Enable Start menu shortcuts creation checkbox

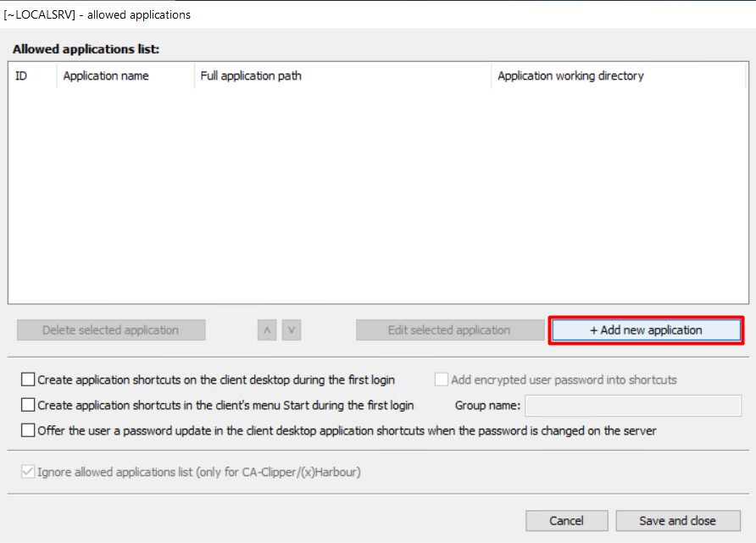pos(29,406)
